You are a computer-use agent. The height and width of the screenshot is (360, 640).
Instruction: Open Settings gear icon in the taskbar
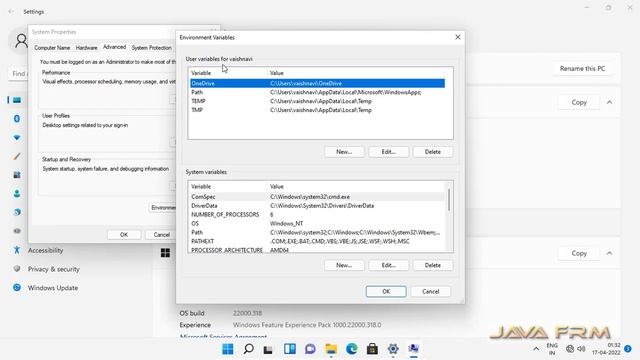click(x=393, y=349)
